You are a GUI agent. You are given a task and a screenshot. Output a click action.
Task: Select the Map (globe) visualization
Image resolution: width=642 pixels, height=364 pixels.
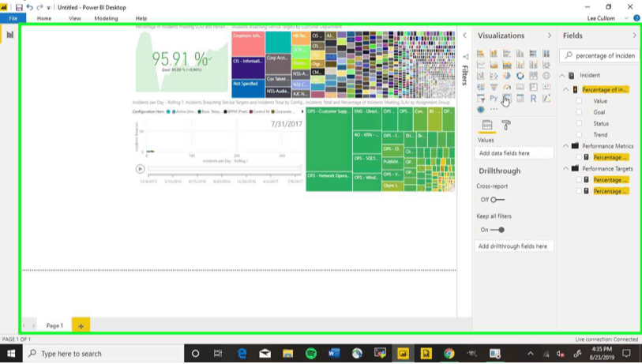click(x=546, y=76)
